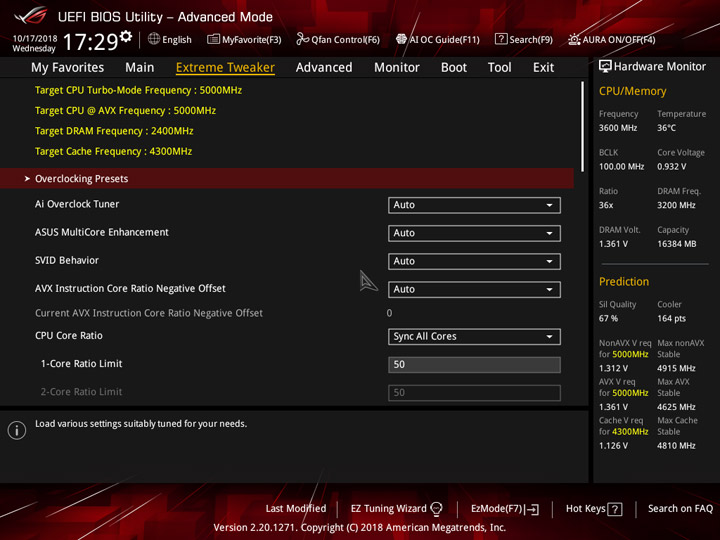Select the Extreme Tweaker tab
The width and height of the screenshot is (720, 540).
point(225,68)
